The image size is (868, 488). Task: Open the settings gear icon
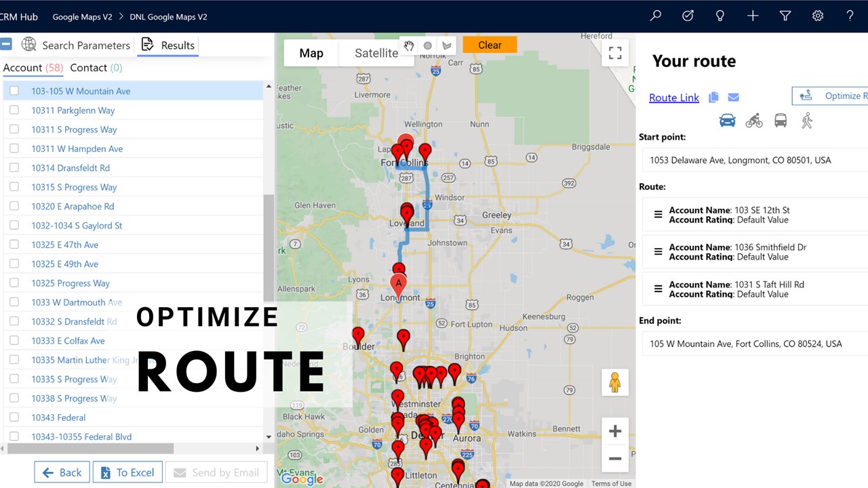click(x=818, y=16)
